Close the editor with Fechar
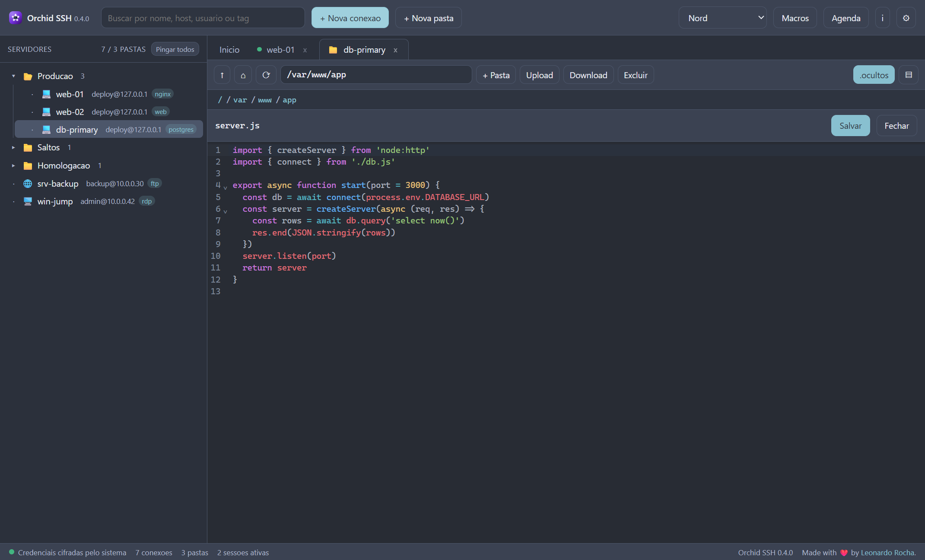The width and height of the screenshot is (925, 560). click(896, 126)
